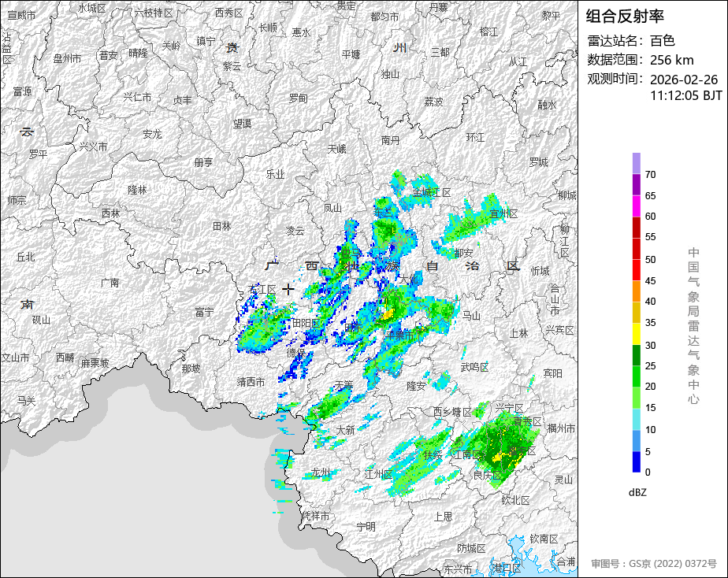The image size is (728, 578).
Task: Click the 右江区 map label
Action: 263,290
